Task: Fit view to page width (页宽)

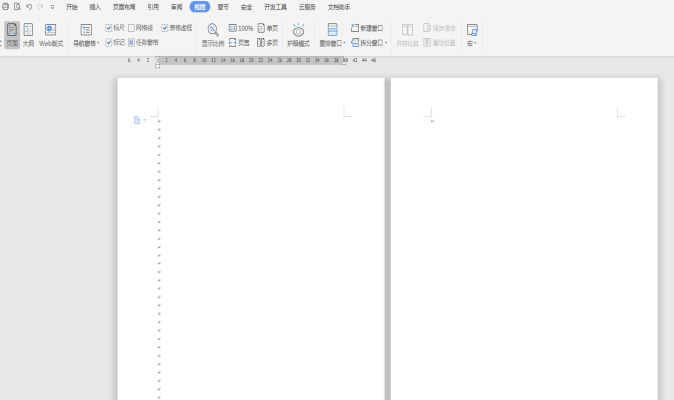Action: (x=240, y=43)
